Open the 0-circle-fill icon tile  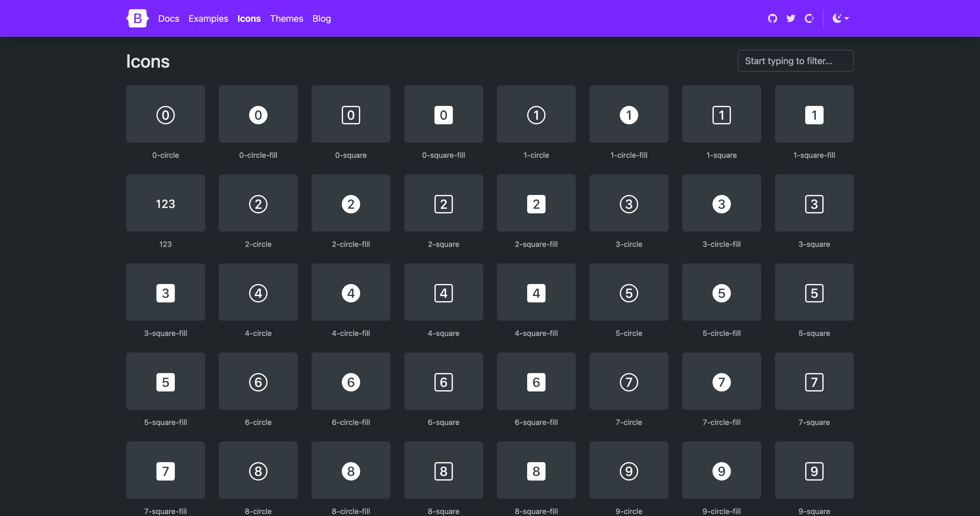[x=258, y=114]
